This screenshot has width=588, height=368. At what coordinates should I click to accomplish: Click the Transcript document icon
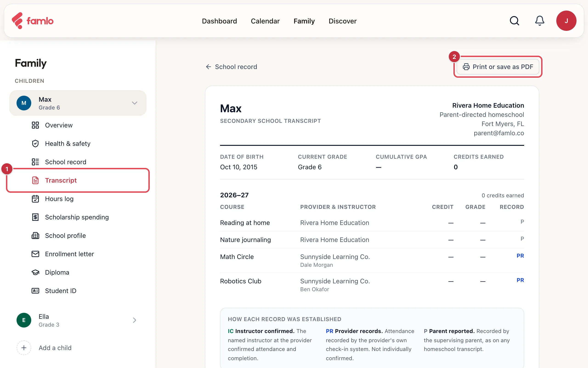pyautogui.click(x=35, y=180)
